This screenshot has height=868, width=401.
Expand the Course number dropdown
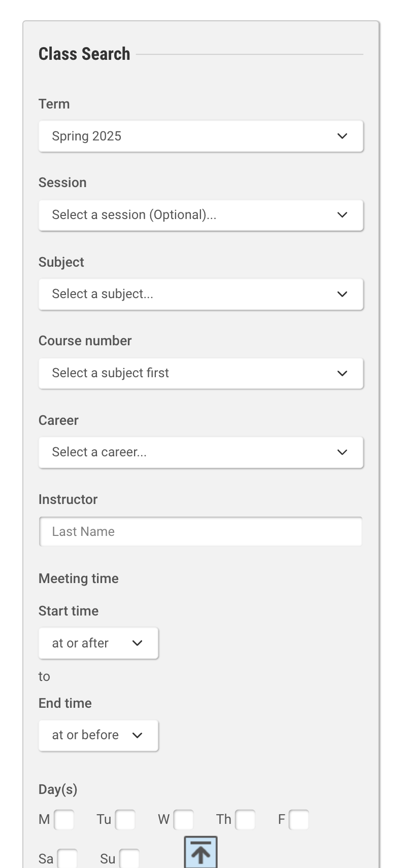[201, 373]
